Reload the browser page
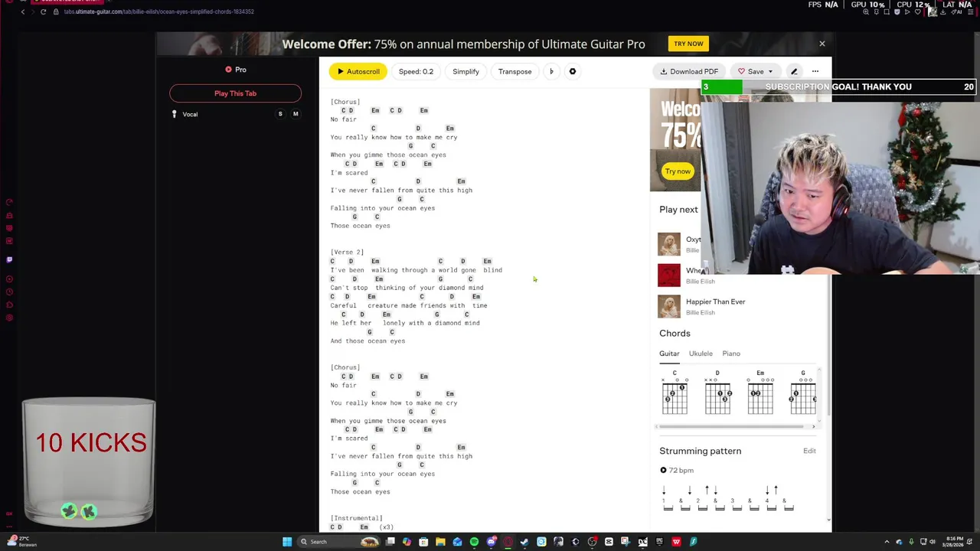The height and width of the screenshot is (551, 980). coord(43,11)
